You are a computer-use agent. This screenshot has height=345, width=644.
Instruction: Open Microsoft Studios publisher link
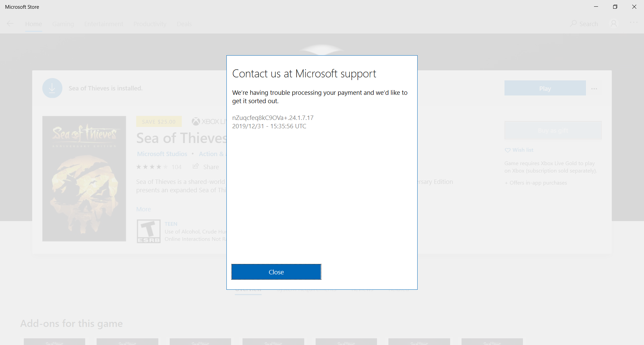click(x=162, y=154)
